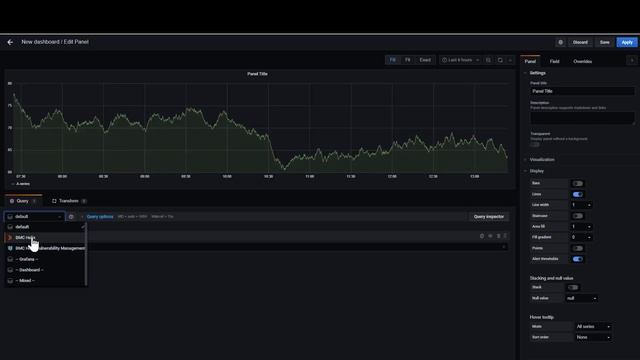Click the Transform tab icon
This screenshot has width=640, height=360.
[x=54, y=201]
